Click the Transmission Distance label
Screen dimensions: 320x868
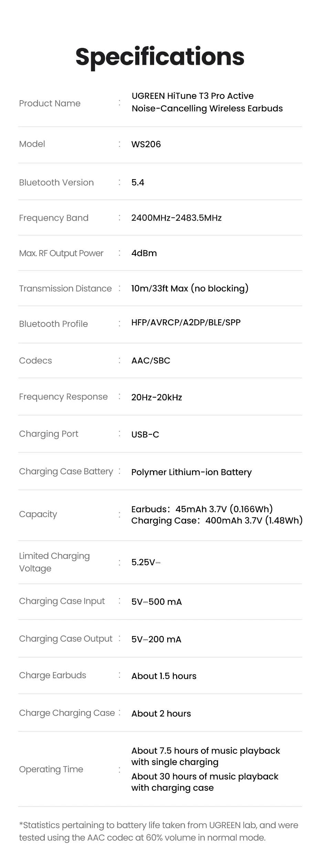pyautogui.click(x=65, y=288)
